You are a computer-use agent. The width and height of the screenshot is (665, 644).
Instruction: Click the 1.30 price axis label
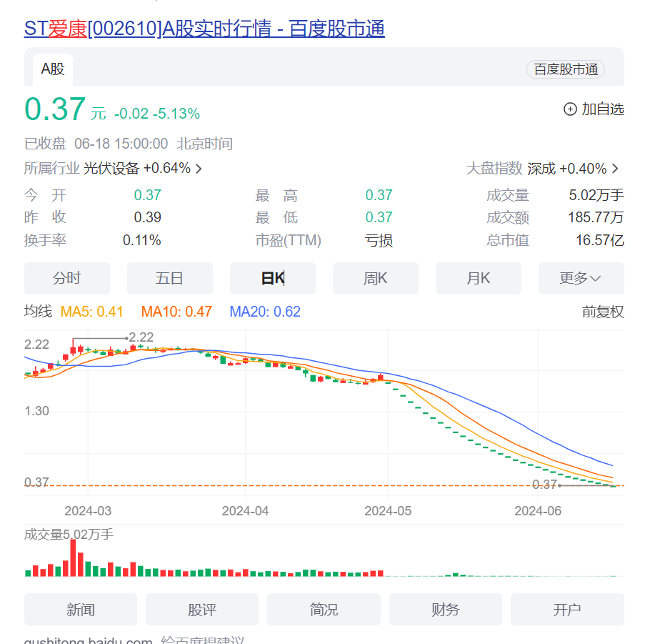[37, 411]
